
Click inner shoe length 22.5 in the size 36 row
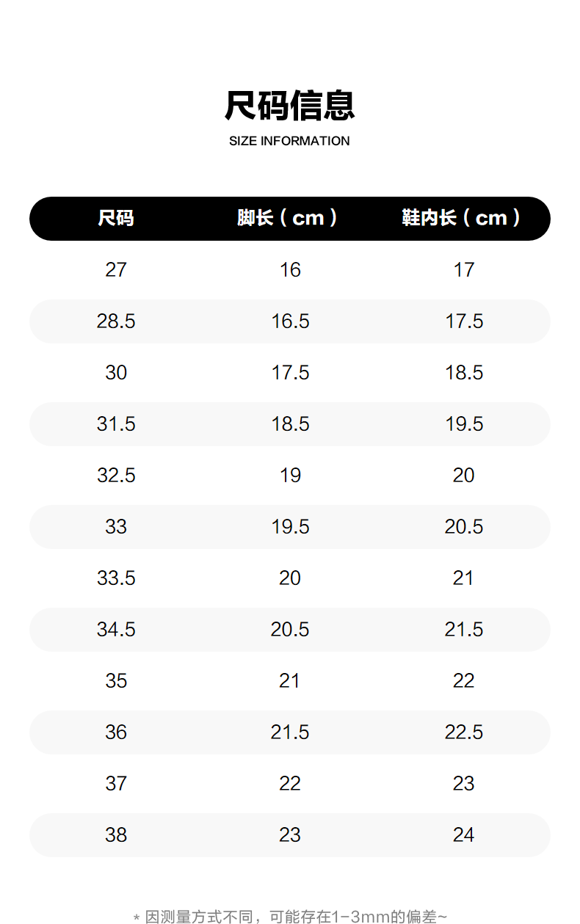464,732
